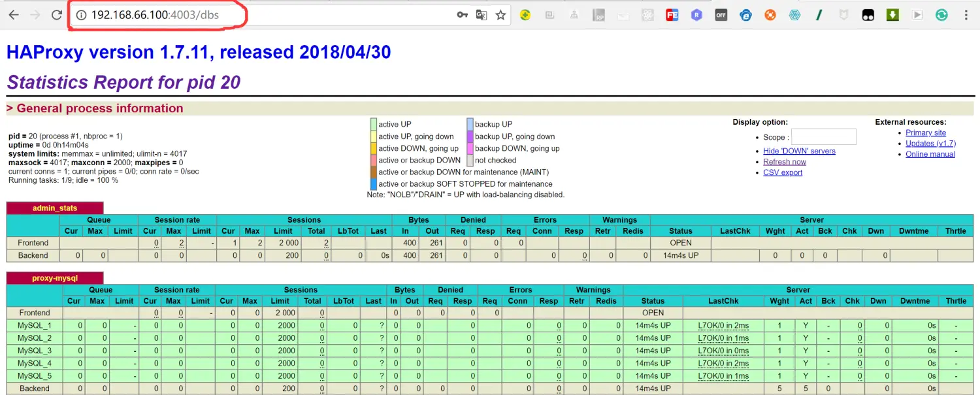Click the Bytes In value 400 in admin_stats Backend row
The height and width of the screenshot is (395, 980).
409,255
